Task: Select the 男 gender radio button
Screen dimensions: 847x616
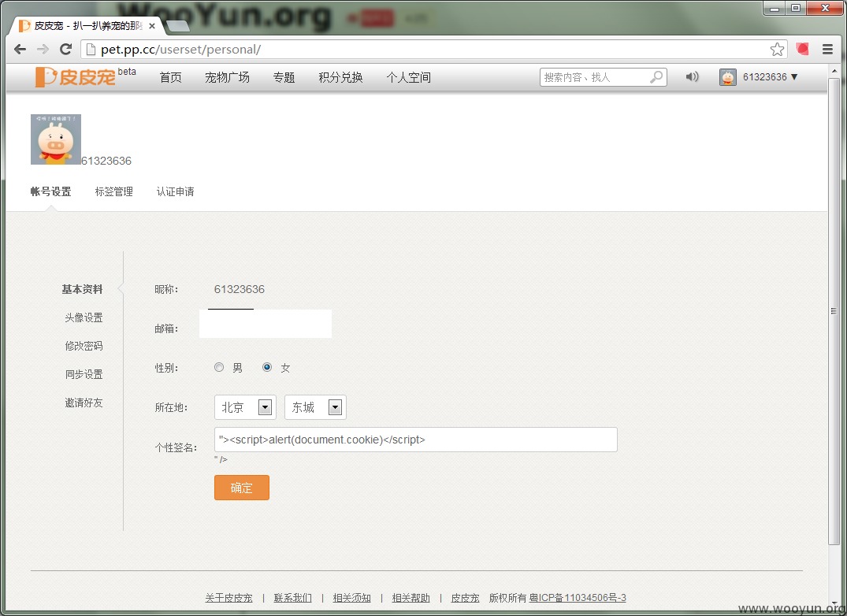Action: (x=219, y=367)
